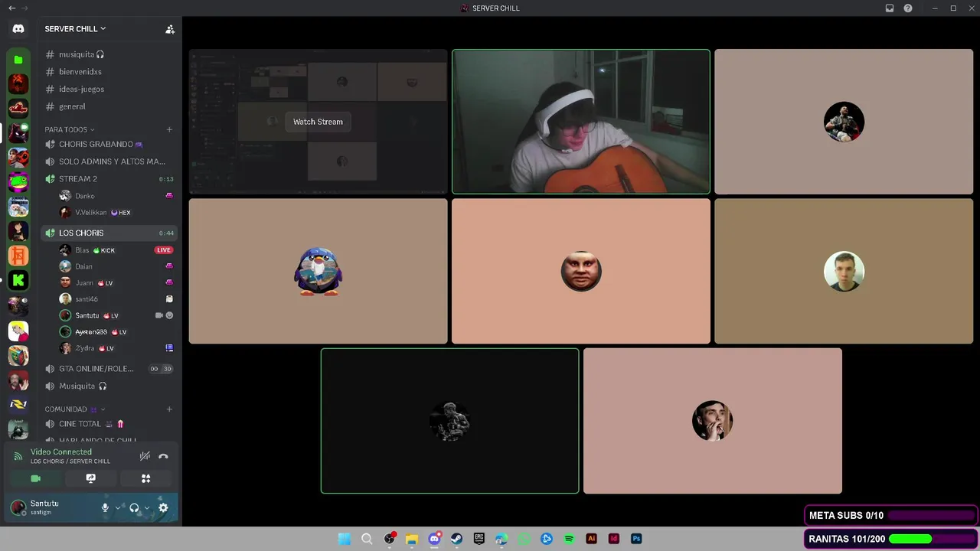Open Adobe Illustrator from the taskbar
The height and width of the screenshot is (551, 980).
point(591,539)
